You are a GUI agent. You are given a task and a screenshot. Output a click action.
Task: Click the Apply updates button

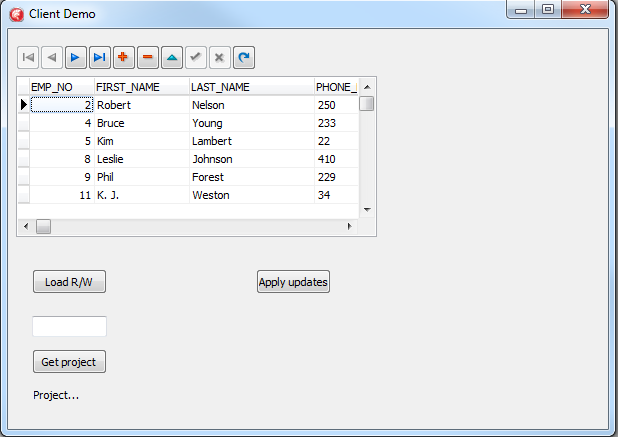click(293, 282)
